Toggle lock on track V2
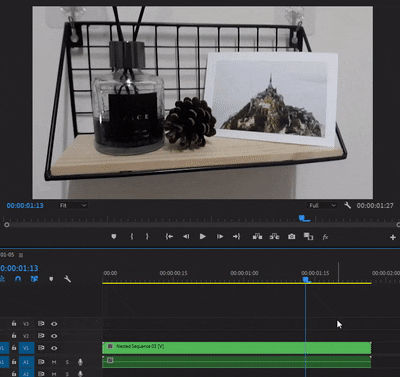 (14, 335)
